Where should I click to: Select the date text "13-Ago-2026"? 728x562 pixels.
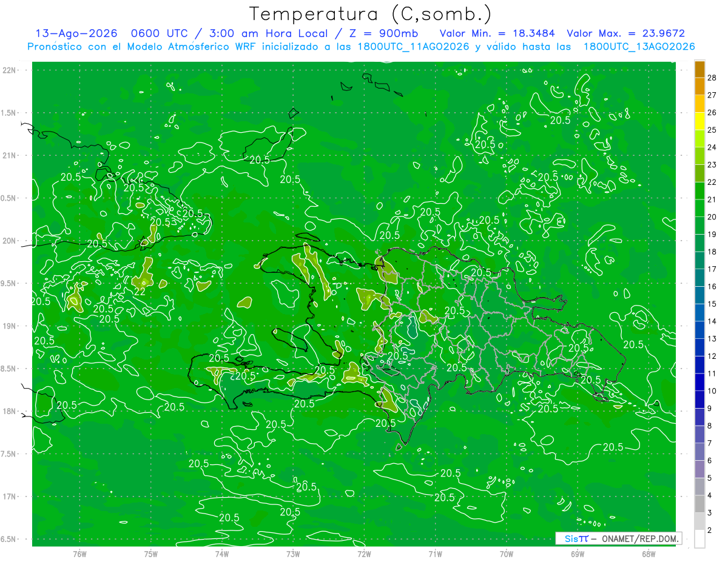click(75, 34)
